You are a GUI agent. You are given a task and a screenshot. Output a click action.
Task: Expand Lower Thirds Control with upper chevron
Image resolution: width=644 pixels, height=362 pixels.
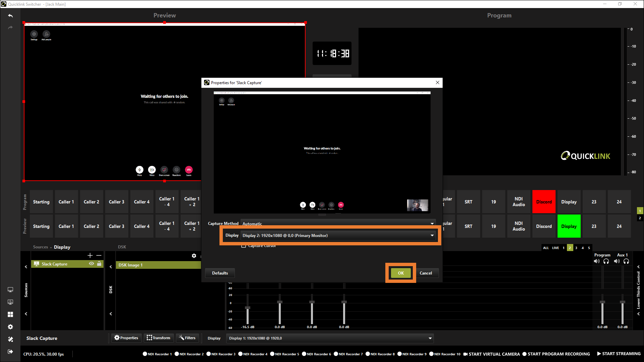point(638,267)
